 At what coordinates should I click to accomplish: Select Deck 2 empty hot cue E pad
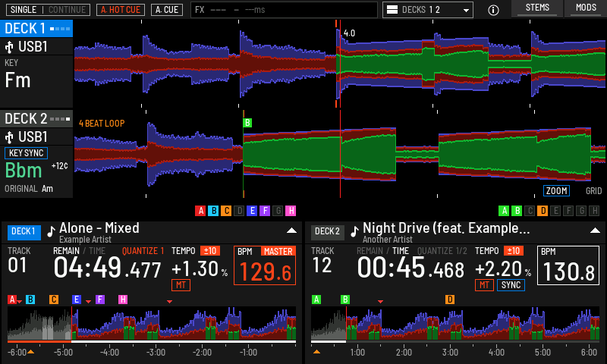point(555,211)
